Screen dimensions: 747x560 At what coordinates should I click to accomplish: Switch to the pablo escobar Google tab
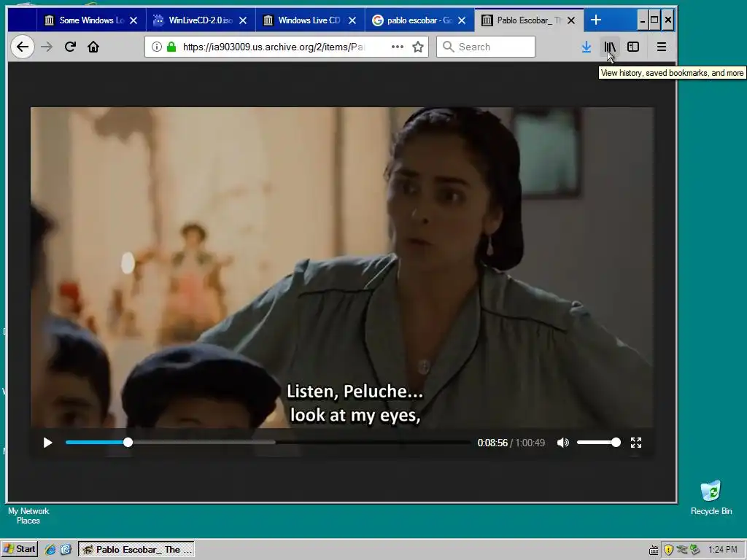tap(419, 20)
